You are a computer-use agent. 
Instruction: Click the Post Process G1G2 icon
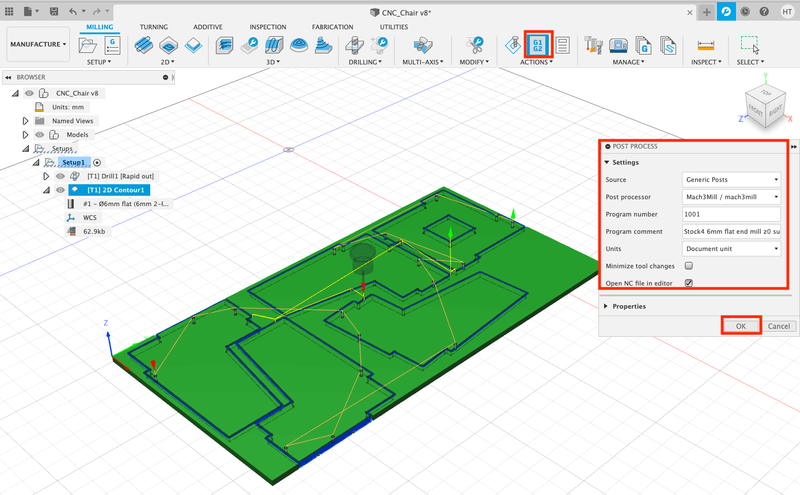[538, 45]
